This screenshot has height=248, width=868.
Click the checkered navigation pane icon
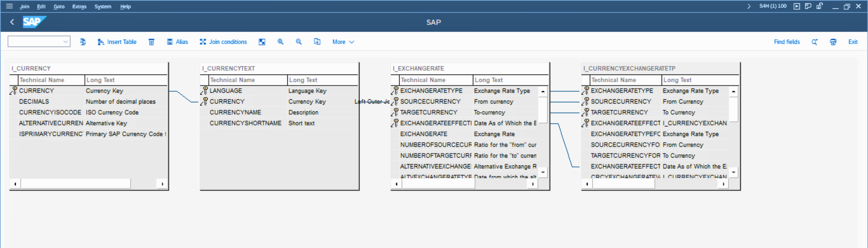click(262, 42)
